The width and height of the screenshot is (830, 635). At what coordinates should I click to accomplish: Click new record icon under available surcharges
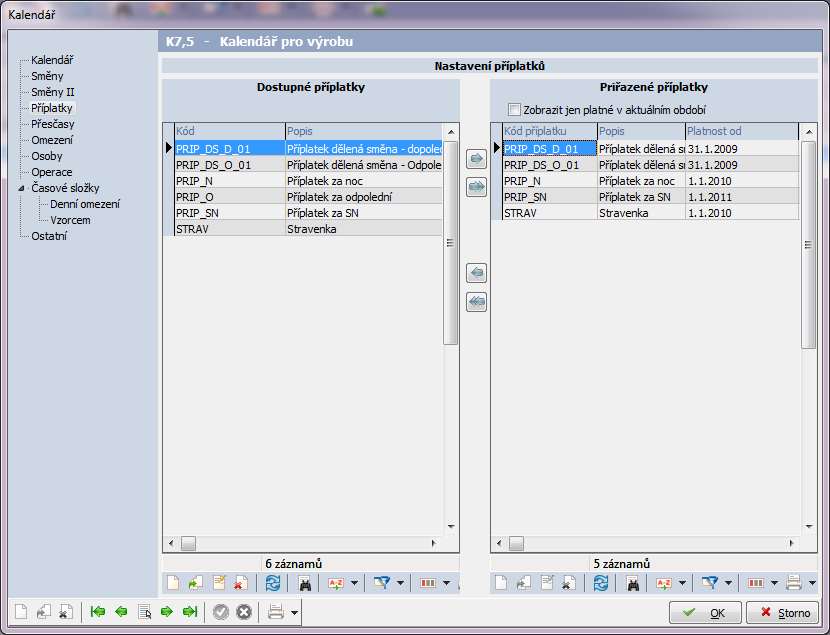tap(172, 583)
